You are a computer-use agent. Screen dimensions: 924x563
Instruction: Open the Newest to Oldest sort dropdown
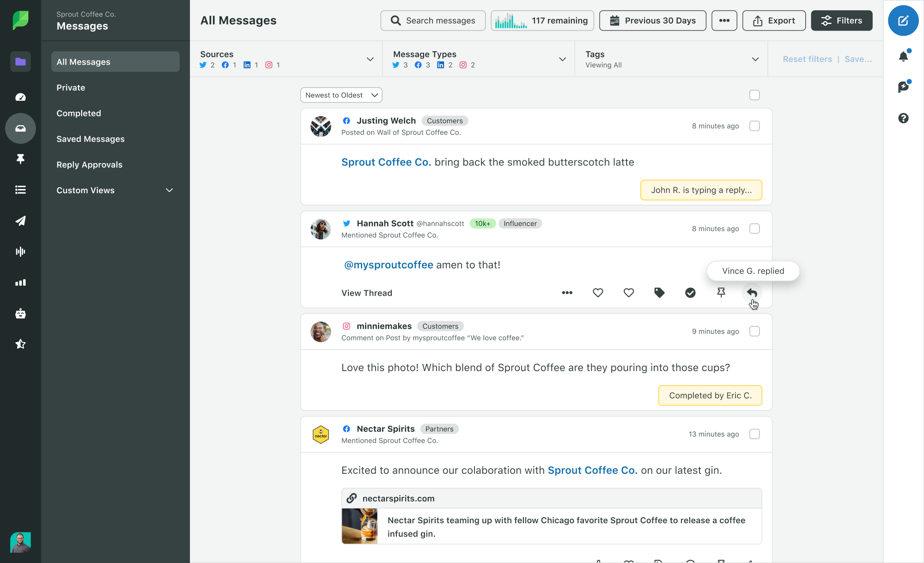pos(340,94)
